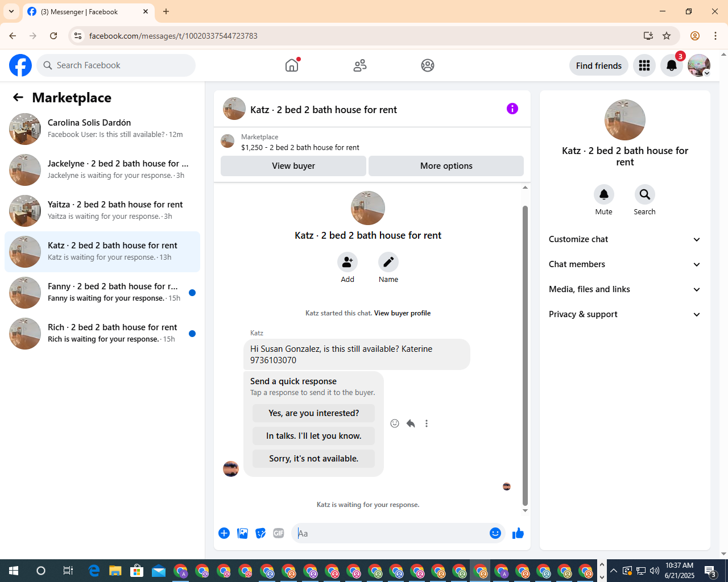Send 'In talks. I'll let you know.' response
The height and width of the screenshot is (582, 728).
click(314, 436)
